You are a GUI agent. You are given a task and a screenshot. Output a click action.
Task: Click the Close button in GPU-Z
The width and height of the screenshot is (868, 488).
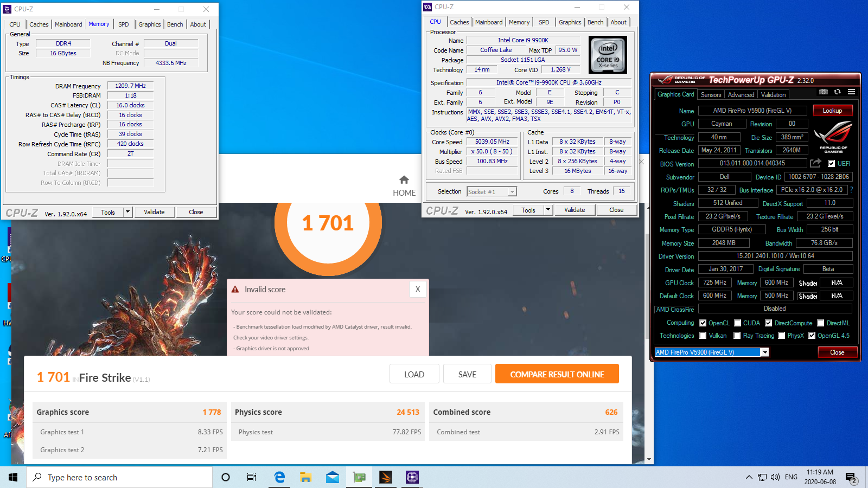[x=837, y=352]
